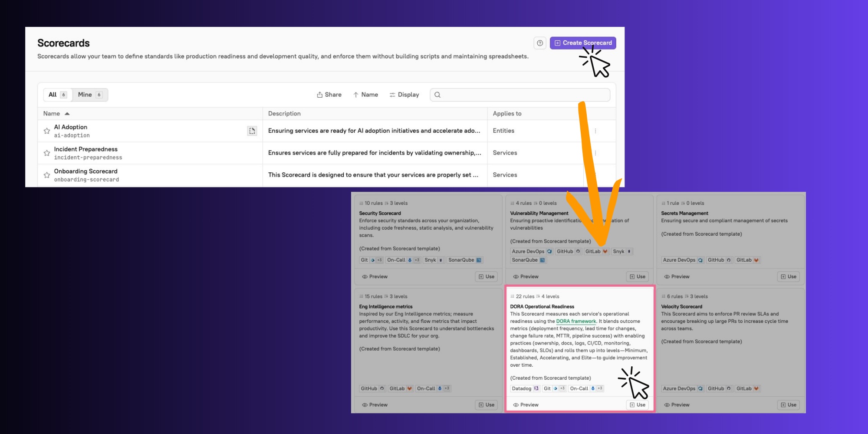This screenshot has height=434, width=868.
Task: Use the Vulnerability Management template
Action: point(638,277)
